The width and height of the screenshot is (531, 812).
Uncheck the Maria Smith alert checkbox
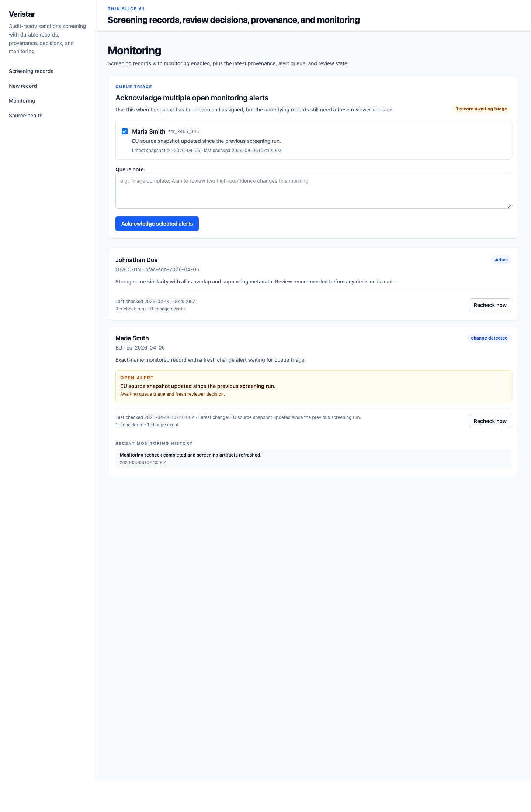(x=124, y=131)
